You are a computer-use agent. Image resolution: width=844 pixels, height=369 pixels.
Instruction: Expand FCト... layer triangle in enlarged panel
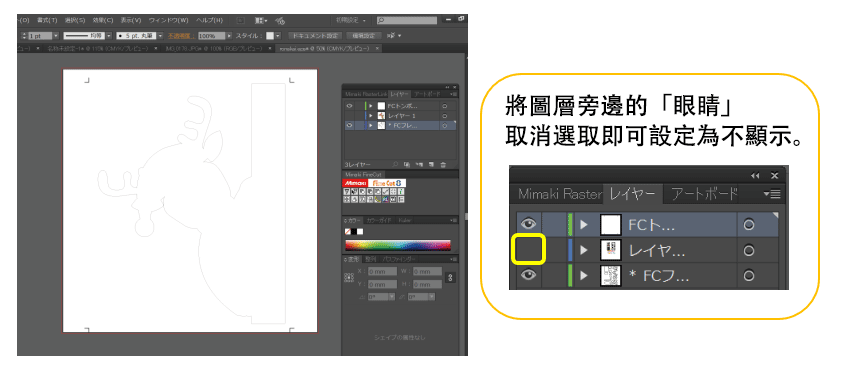584,225
